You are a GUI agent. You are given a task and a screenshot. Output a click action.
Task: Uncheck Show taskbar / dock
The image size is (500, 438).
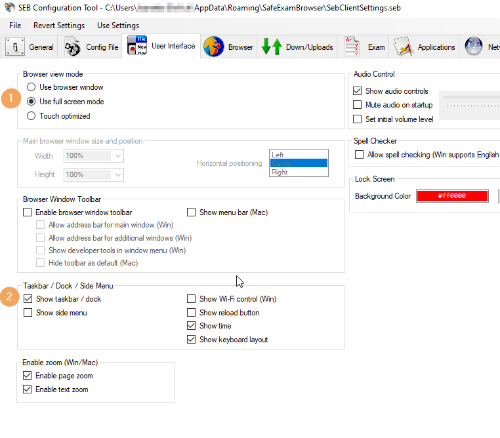tap(28, 299)
